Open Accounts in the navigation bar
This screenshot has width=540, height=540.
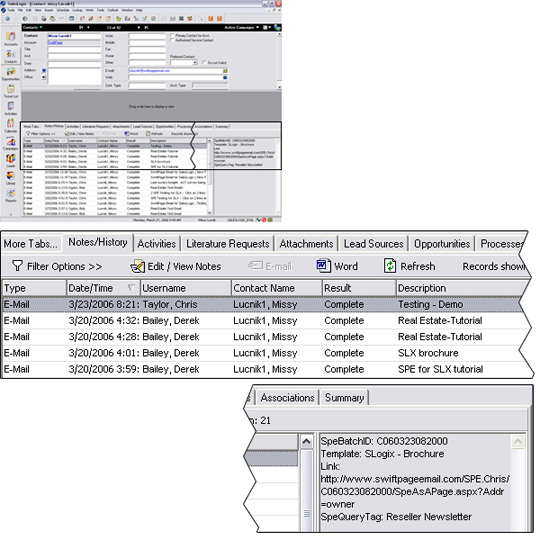[x=11, y=39]
